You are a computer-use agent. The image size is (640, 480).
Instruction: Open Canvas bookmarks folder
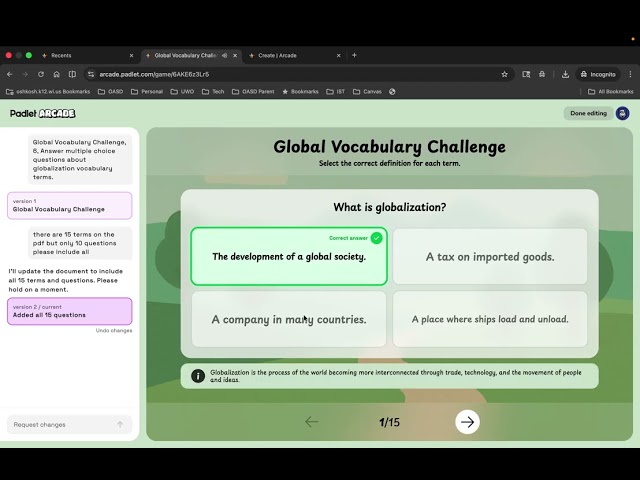(367, 91)
